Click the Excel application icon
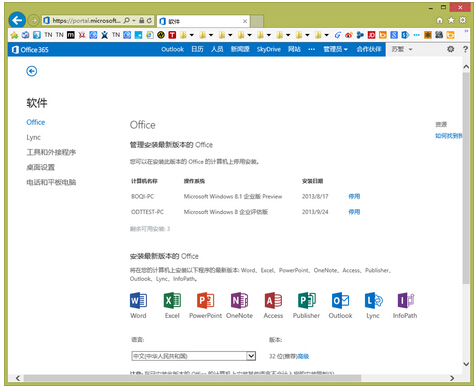476x388 pixels. coord(172,300)
